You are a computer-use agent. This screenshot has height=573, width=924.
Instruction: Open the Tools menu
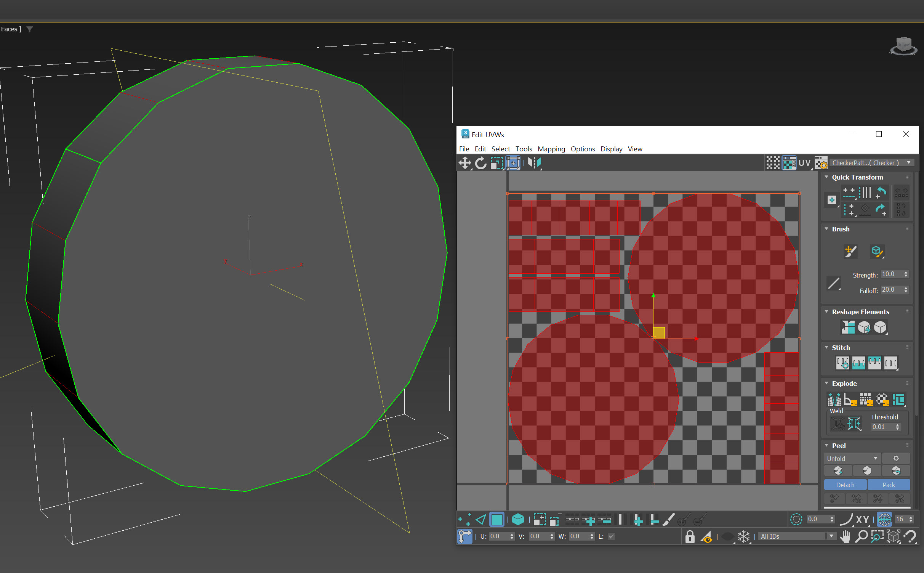(524, 149)
